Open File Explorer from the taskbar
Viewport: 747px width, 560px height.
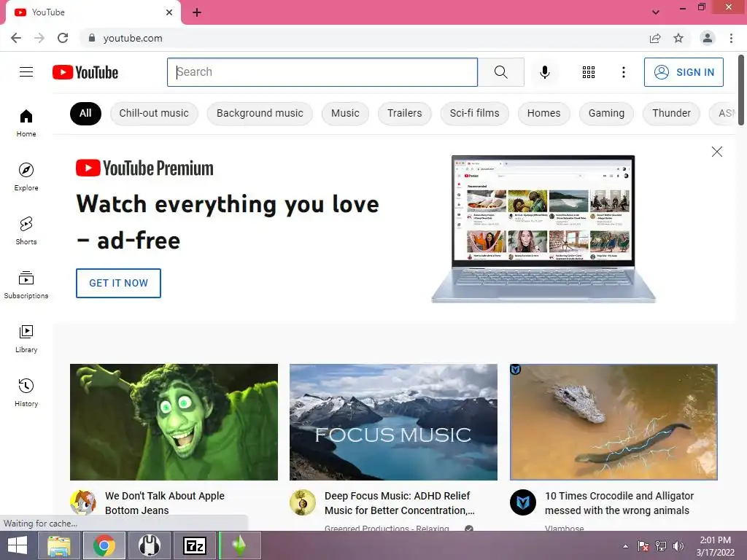58,545
